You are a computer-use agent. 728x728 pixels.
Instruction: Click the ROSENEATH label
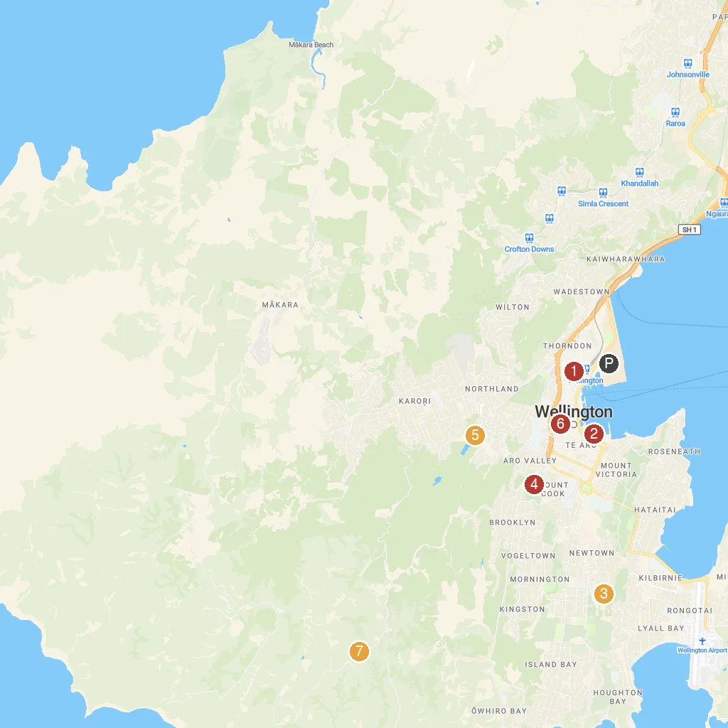674,451
